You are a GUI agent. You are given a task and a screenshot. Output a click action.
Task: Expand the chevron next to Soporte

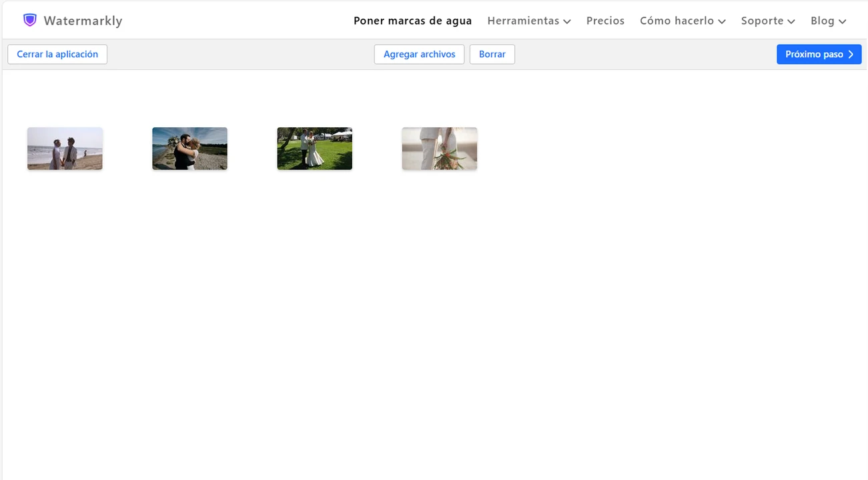coord(791,21)
